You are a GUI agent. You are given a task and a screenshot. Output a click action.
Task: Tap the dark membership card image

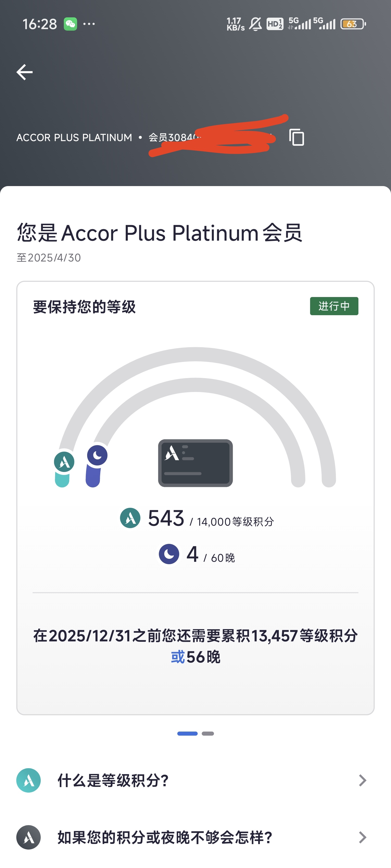[195, 463]
